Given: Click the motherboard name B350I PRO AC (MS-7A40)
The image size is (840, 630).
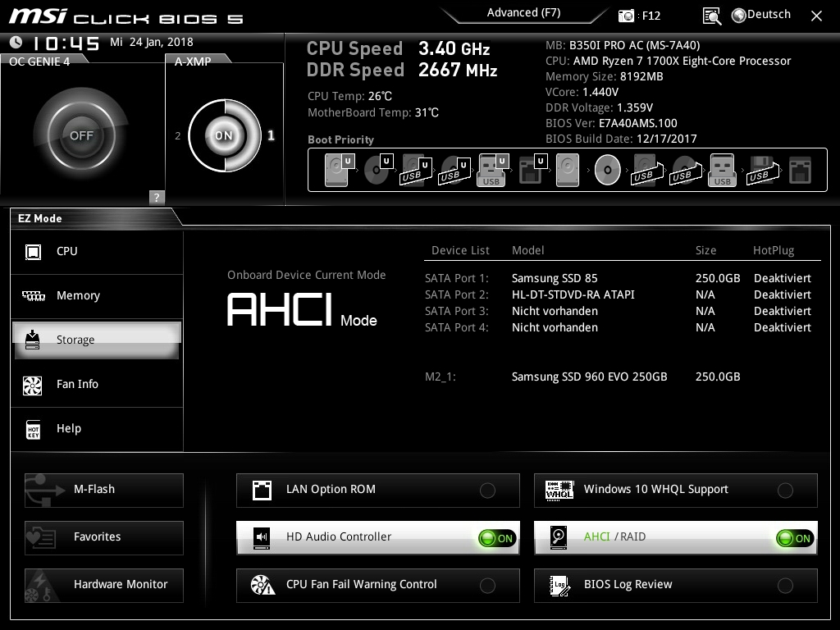Looking at the screenshot, I should point(634,46).
